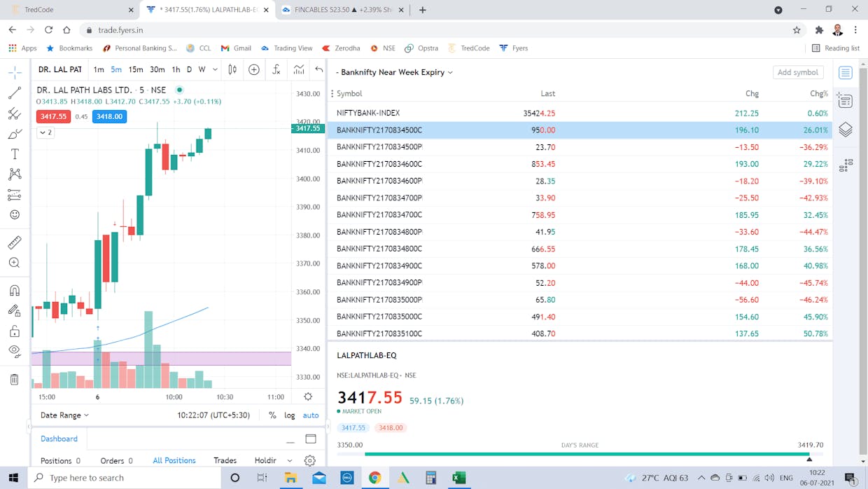Select the trend line drawing tool
This screenshot has height=489, width=868.
click(15, 93)
